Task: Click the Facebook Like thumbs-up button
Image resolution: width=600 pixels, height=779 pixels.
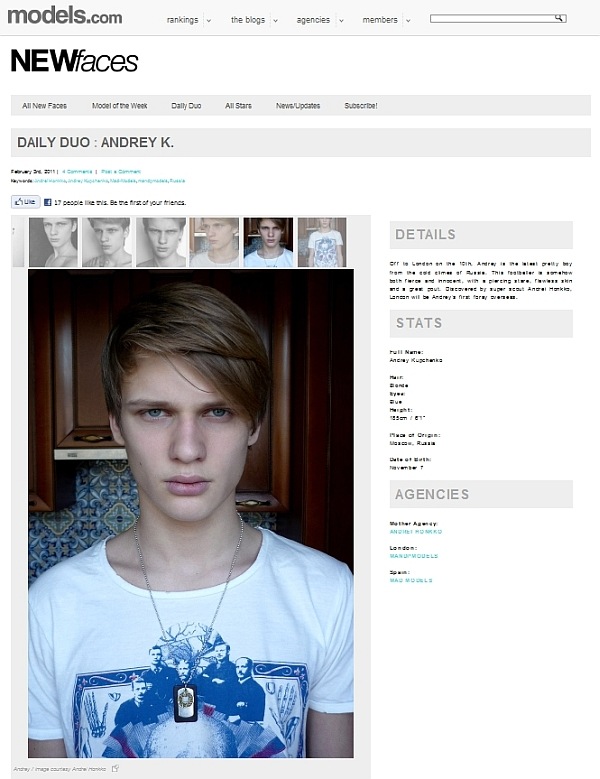Action: coord(26,202)
